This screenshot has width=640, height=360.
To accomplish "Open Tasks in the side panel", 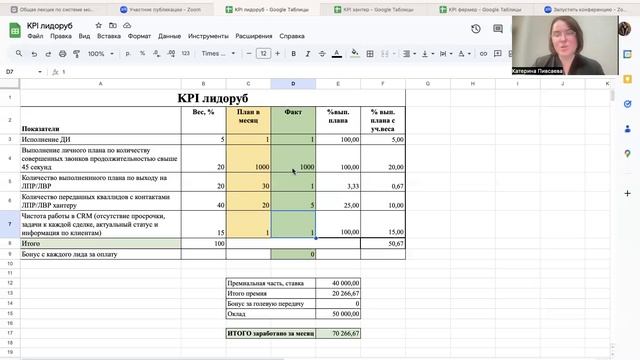I will tap(628, 104).
